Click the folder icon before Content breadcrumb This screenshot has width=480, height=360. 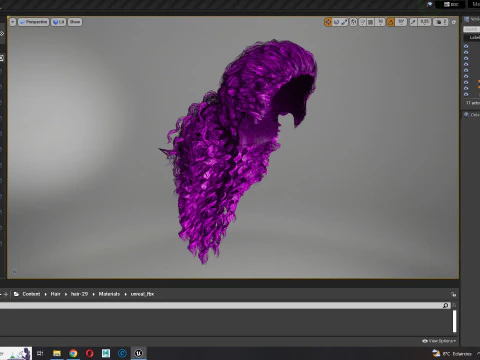click(x=16, y=294)
